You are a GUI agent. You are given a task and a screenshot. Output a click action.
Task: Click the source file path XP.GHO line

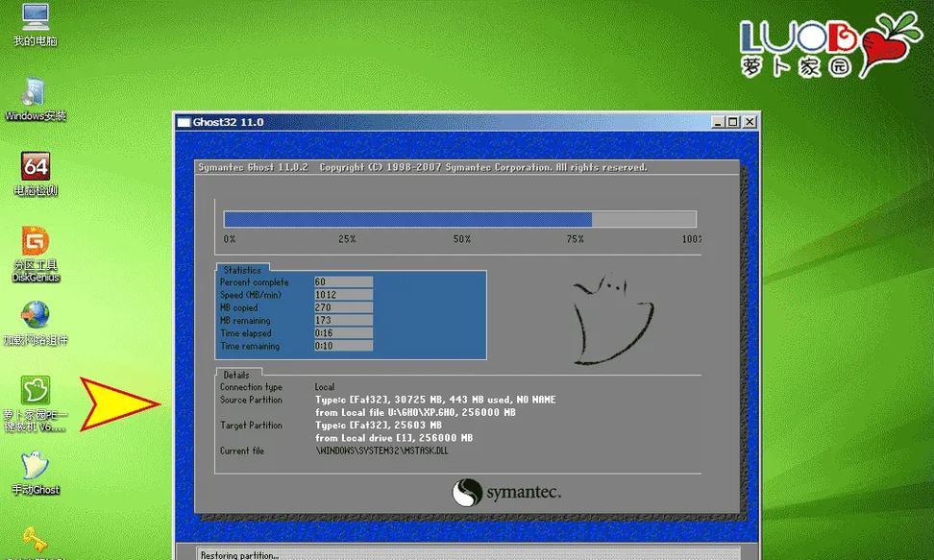click(416, 412)
